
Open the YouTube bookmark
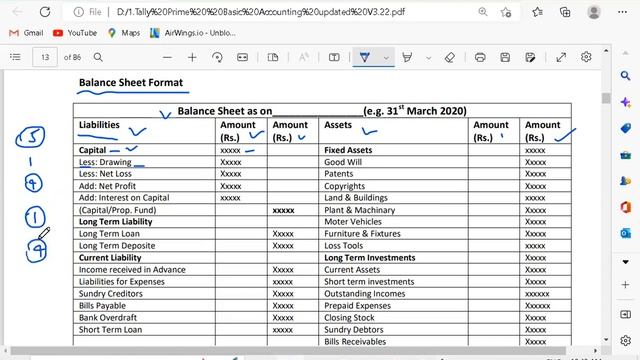click(x=75, y=33)
